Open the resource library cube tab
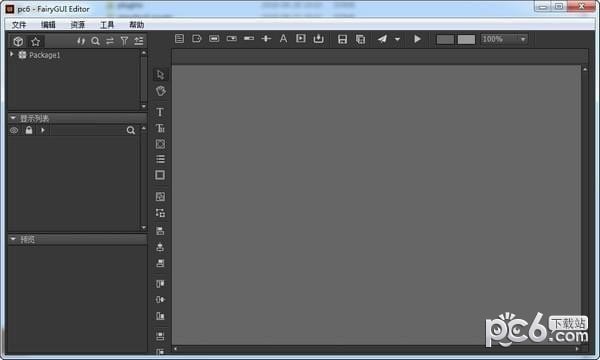The width and height of the screenshot is (600, 360). [x=18, y=41]
